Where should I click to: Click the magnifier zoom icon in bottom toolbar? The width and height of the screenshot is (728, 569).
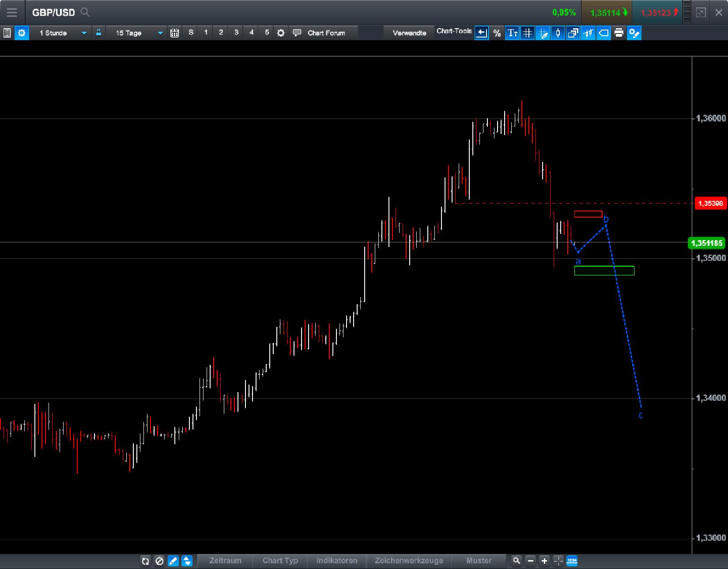[516, 561]
